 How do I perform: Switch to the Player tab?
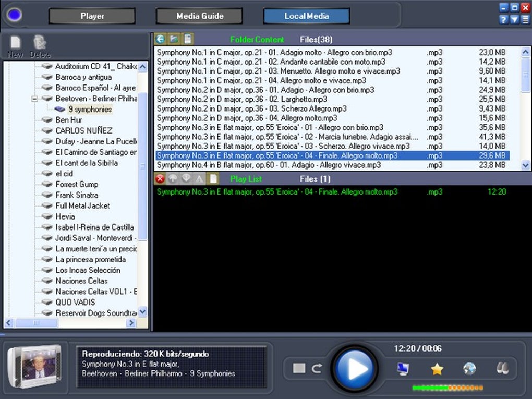point(92,16)
